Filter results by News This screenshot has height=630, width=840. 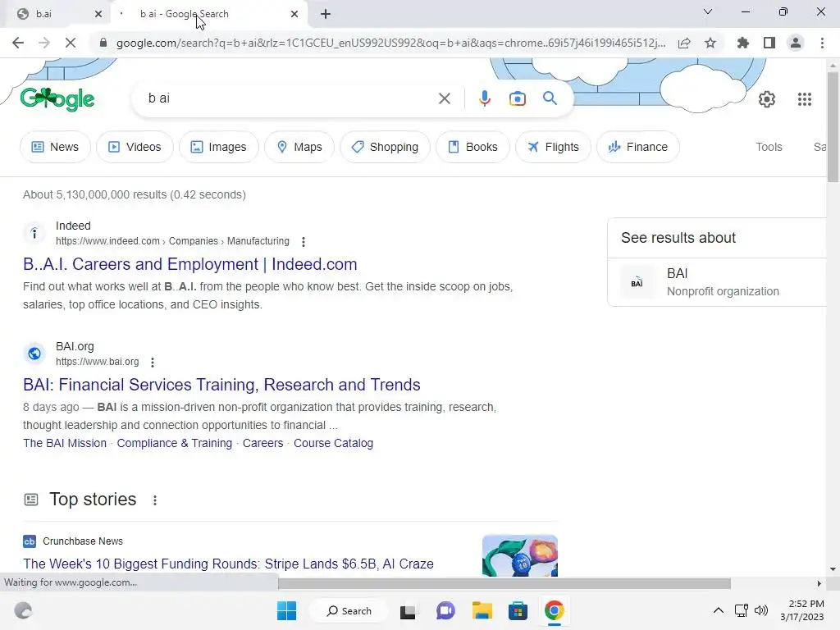coord(55,147)
